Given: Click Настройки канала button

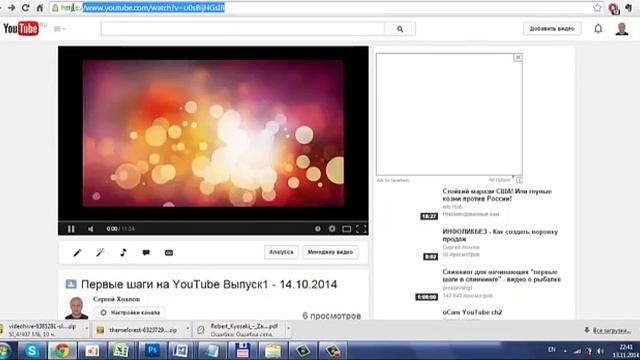Looking at the screenshot, I should (x=130, y=313).
